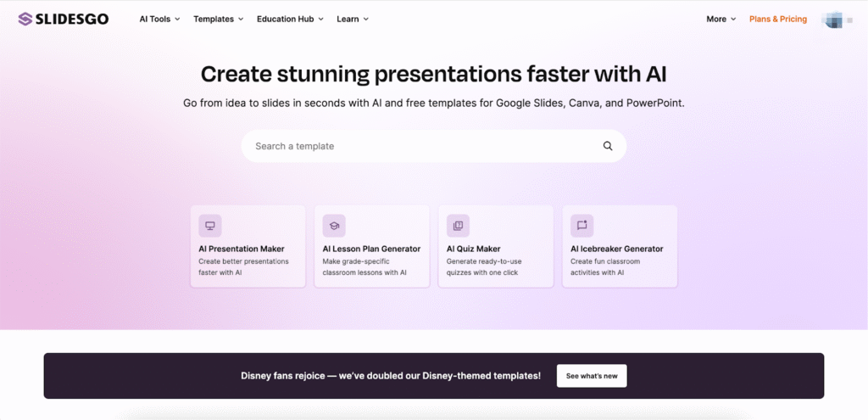Click the AI Icebreaker Generator chat icon

point(581,226)
